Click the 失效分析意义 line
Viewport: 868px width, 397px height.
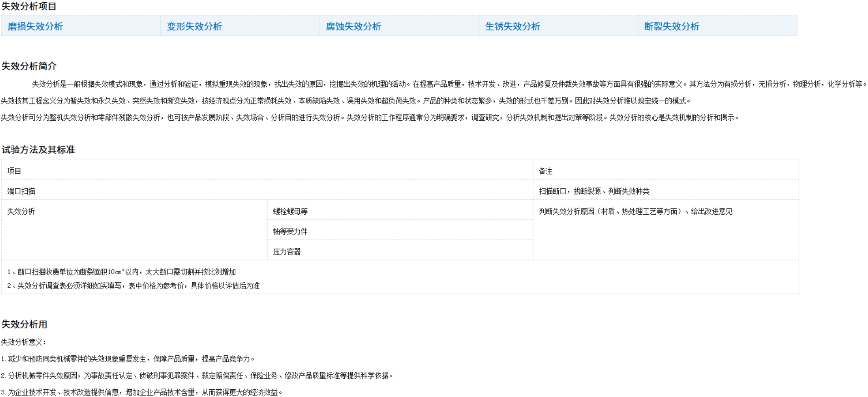coord(24,342)
